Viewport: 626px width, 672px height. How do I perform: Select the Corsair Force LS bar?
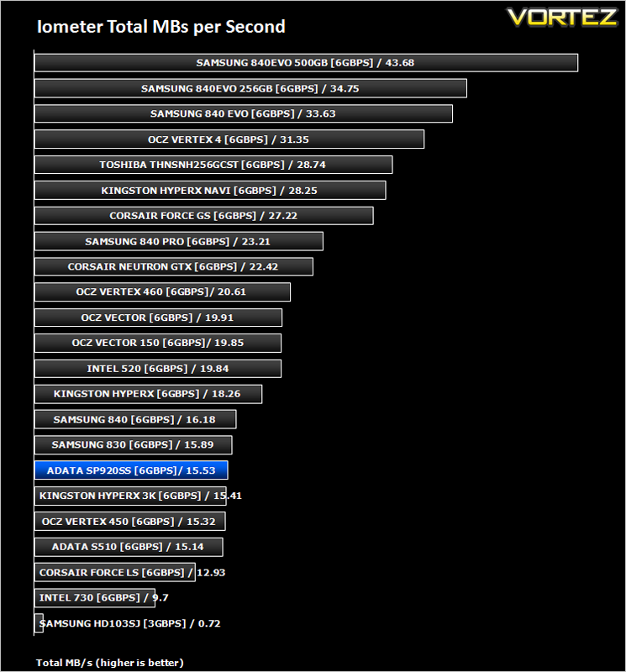tap(115, 572)
